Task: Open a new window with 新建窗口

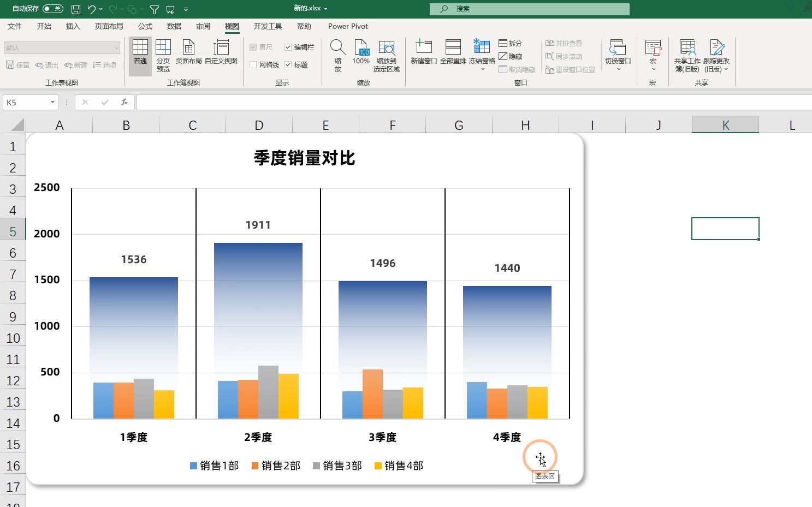Action: [x=424, y=52]
